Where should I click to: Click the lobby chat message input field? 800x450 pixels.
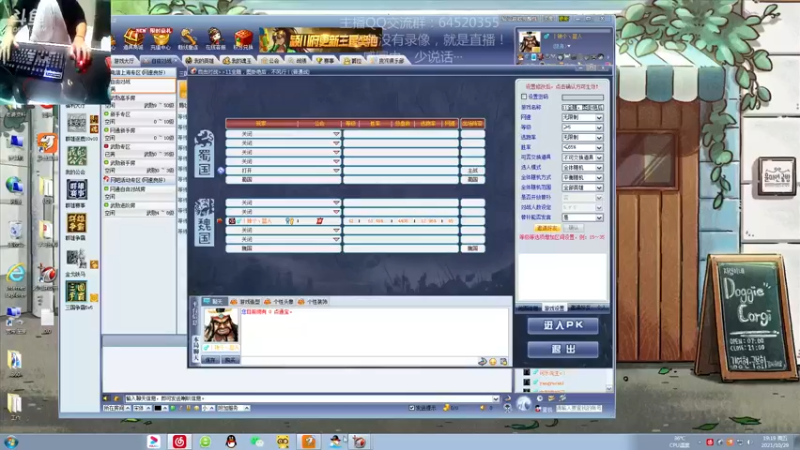(311, 398)
